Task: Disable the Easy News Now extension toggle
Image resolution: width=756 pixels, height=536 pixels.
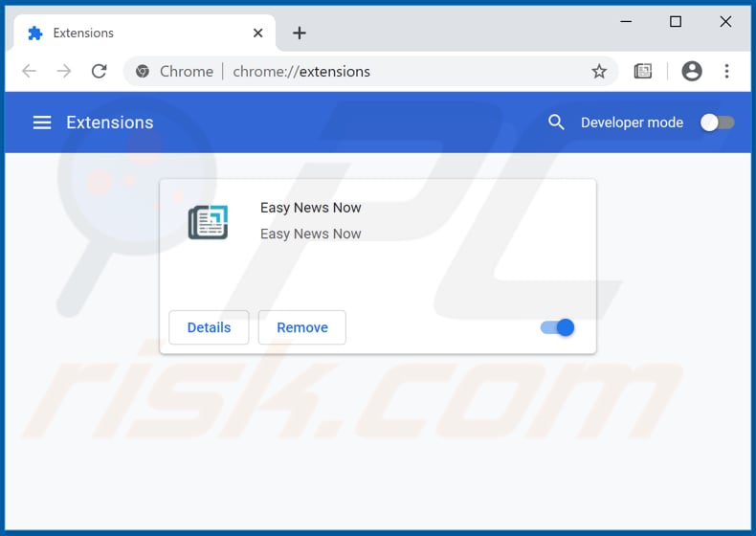Action: coord(557,327)
